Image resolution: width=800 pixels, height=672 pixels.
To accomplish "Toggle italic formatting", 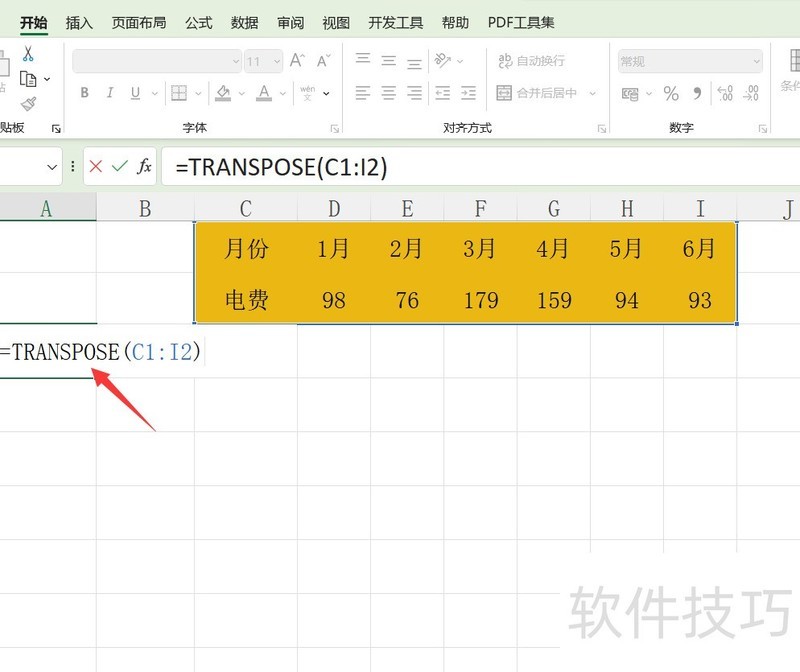I will pyautogui.click(x=110, y=93).
